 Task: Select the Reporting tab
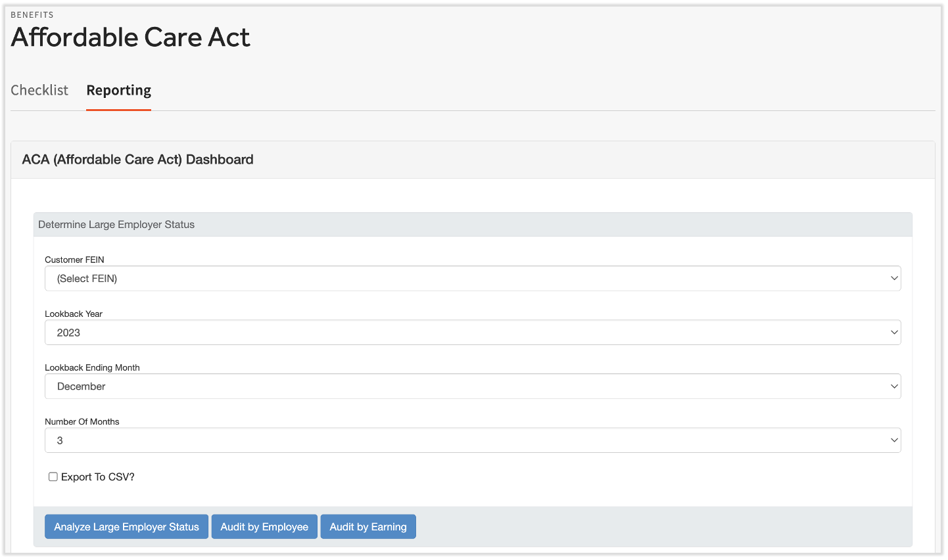(118, 90)
